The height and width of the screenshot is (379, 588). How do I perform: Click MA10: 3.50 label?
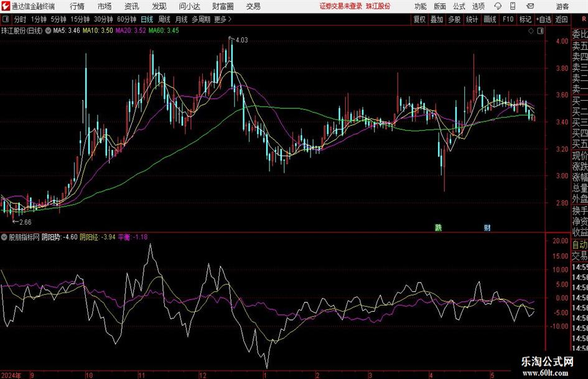[x=98, y=30]
